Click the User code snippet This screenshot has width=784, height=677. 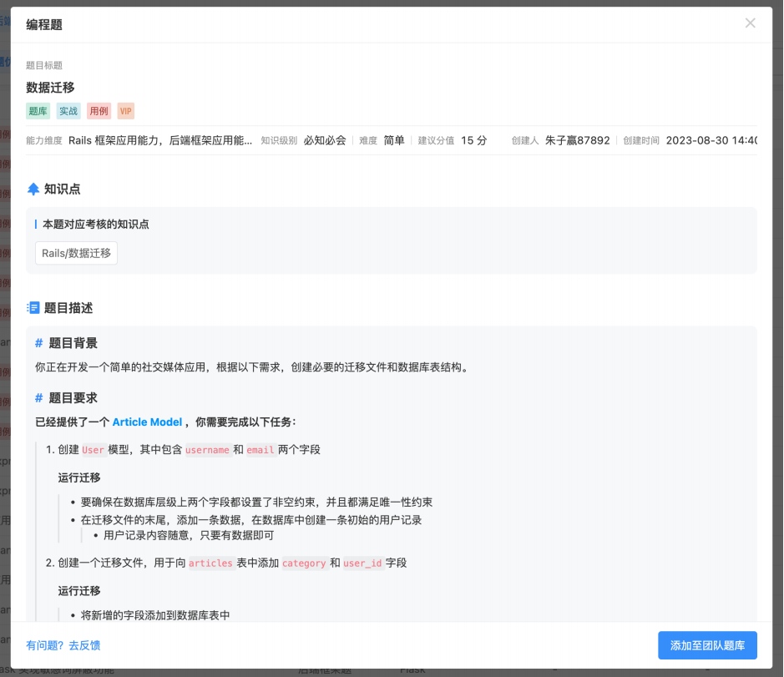tap(93, 450)
